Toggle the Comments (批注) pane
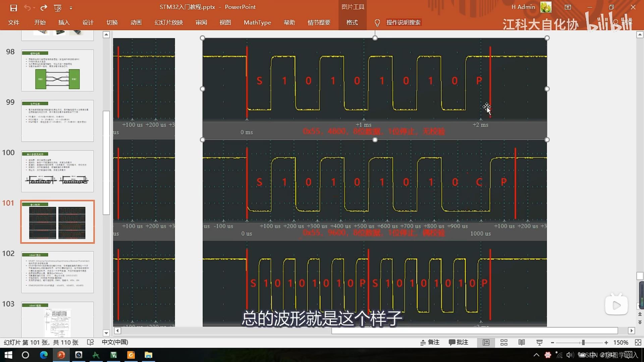This screenshot has height=362, width=644. (458, 342)
